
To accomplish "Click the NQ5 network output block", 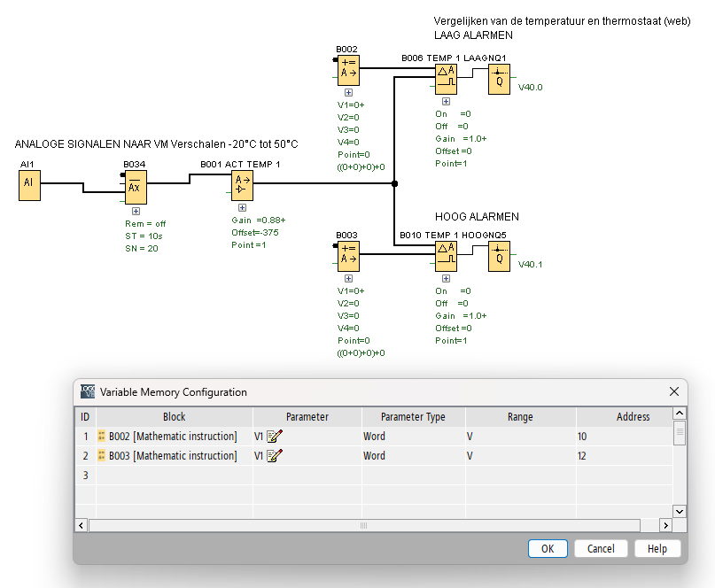I will [499, 257].
